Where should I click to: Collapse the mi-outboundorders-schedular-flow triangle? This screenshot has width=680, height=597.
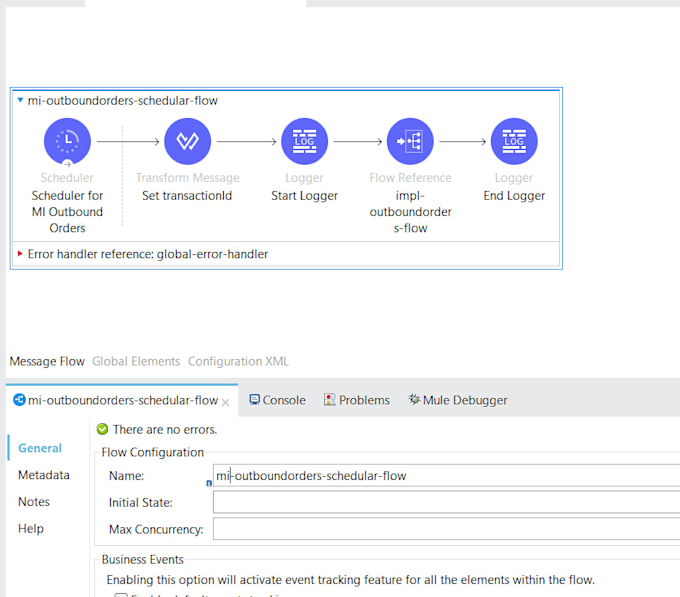[x=20, y=100]
